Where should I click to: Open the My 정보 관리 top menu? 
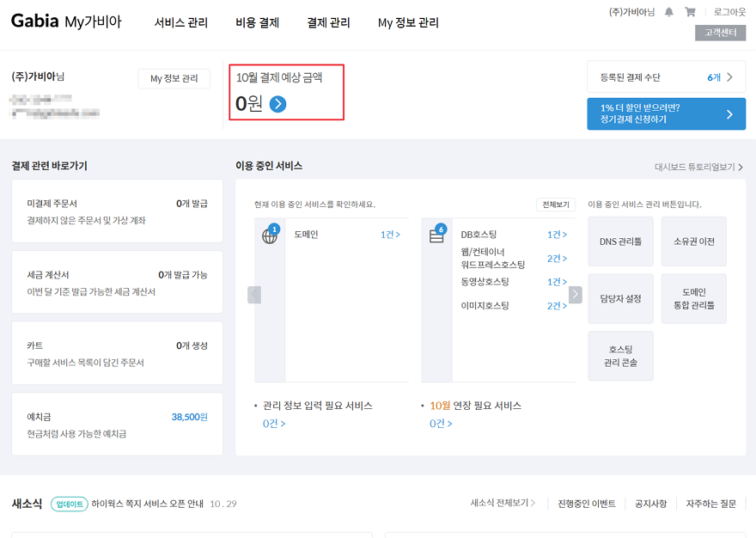408,22
